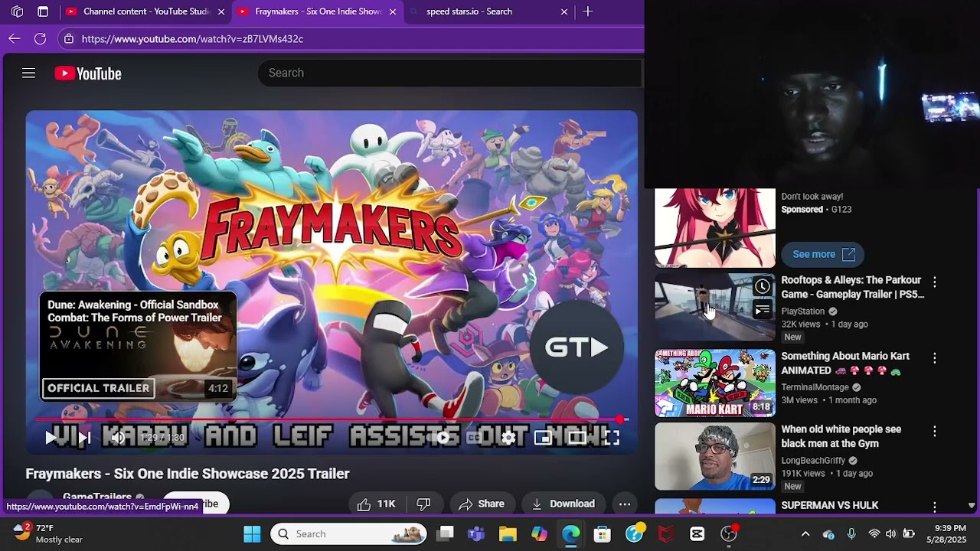The width and height of the screenshot is (980, 551).
Task: Enter fullscreen mode in the video player
Action: tap(611, 438)
